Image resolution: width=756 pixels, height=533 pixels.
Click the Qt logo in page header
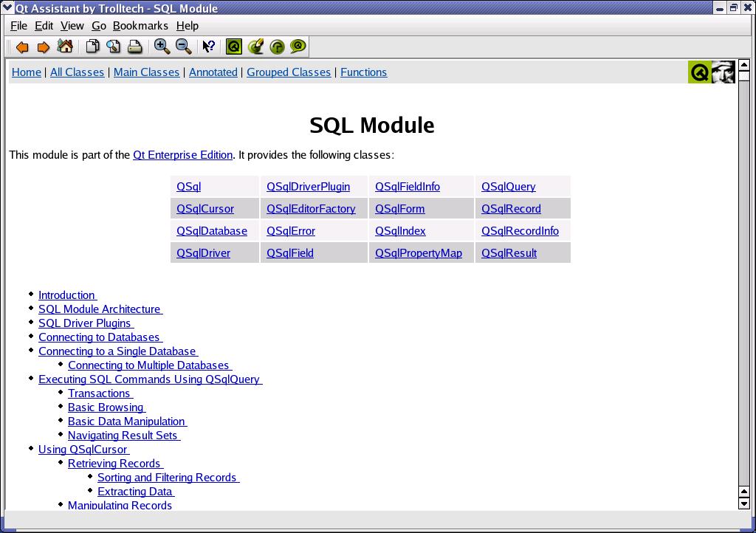700,72
